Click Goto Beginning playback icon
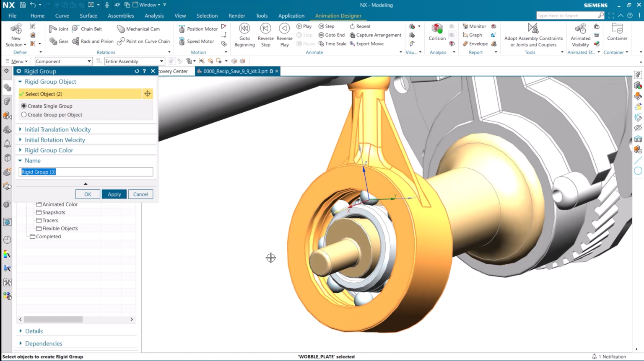 (x=244, y=28)
